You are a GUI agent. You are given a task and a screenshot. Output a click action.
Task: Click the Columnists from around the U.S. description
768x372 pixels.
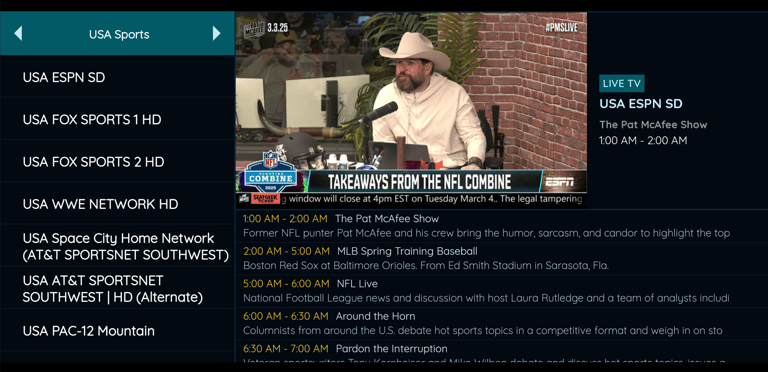click(x=482, y=330)
